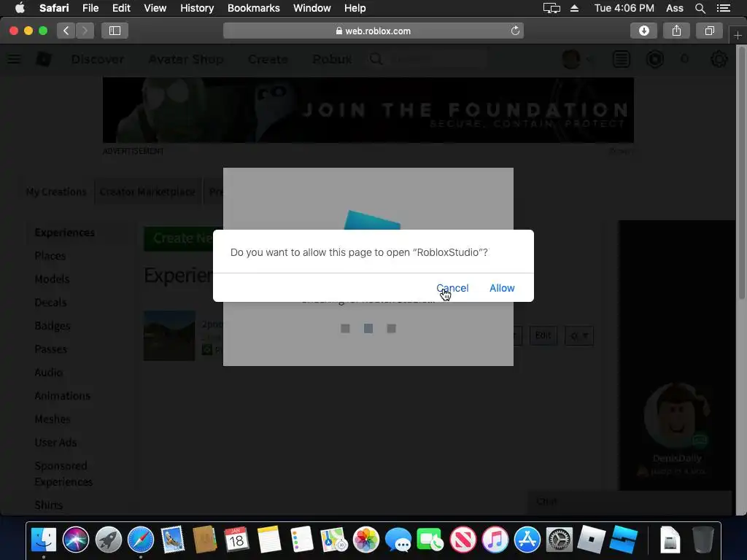
Task: Open the File menu
Action: click(90, 8)
